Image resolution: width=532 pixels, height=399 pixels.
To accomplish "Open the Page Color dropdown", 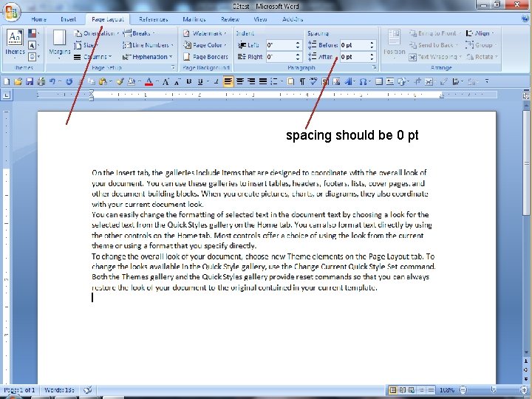I will (205, 45).
